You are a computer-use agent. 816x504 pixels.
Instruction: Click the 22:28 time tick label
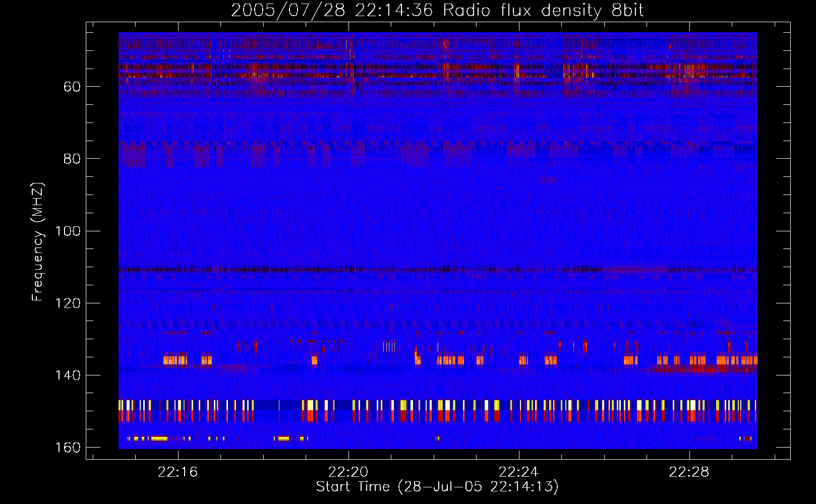point(689,472)
